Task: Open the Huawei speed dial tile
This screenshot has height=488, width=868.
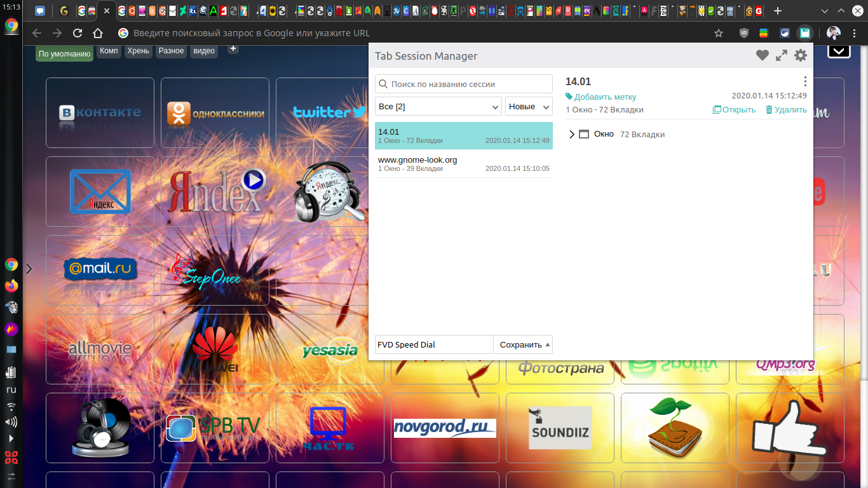Action: (215, 349)
